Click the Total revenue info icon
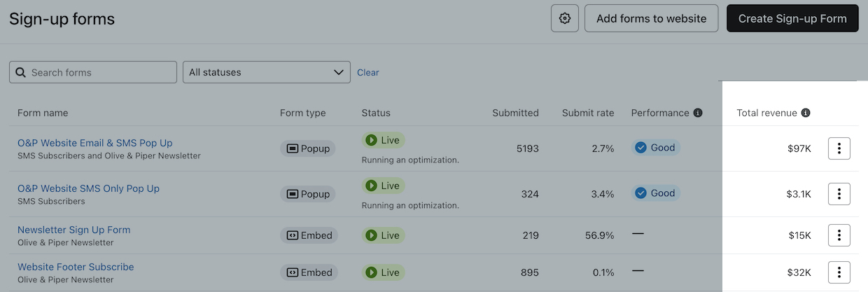The height and width of the screenshot is (292, 868). [x=806, y=113]
